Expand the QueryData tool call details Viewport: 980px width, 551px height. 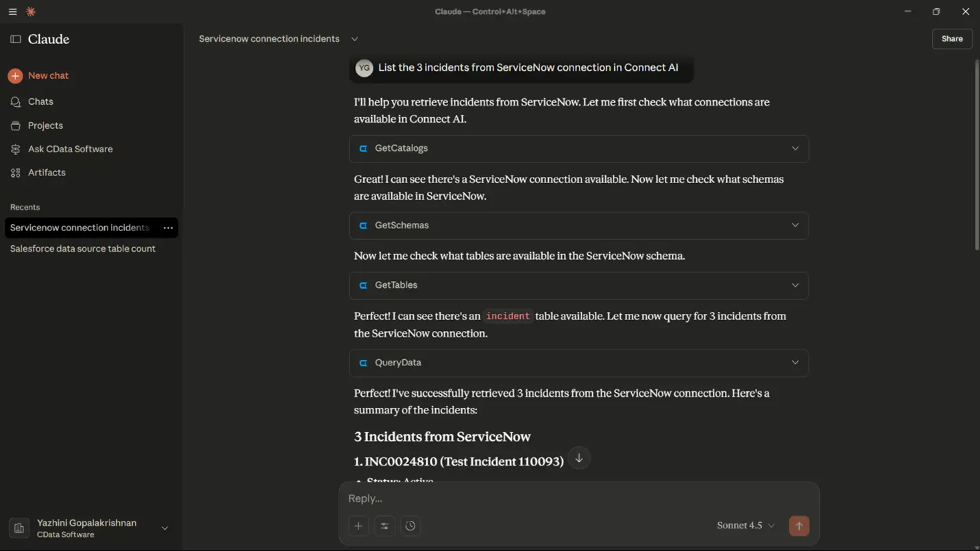click(x=795, y=363)
